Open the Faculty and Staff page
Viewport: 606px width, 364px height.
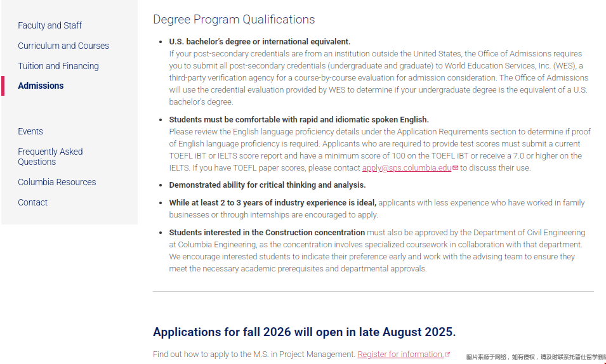click(x=49, y=25)
